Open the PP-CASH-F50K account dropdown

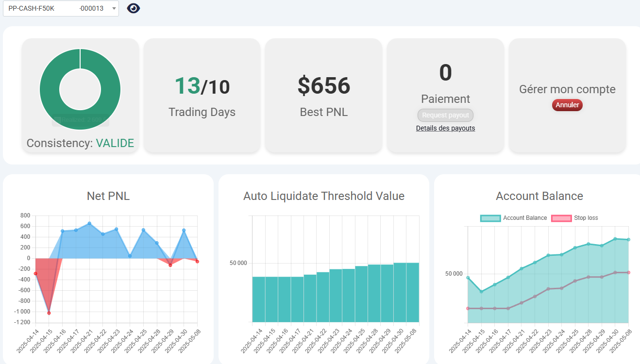61,8
